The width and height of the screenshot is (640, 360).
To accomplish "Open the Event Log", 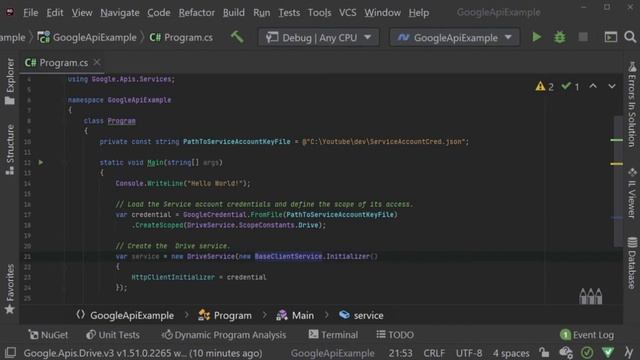I will 587,335.
